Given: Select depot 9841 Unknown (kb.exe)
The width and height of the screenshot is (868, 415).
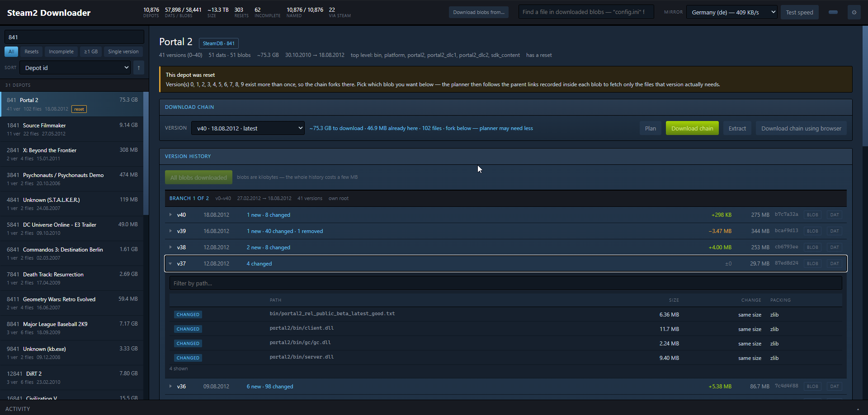Looking at the screenshot, I should click(x=72, y=353).
